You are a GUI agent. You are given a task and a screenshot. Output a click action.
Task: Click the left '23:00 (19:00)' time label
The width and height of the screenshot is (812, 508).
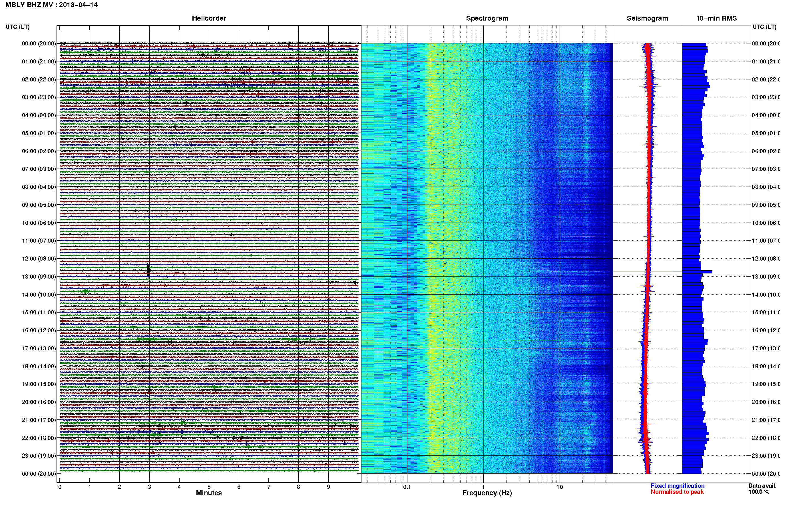point(39,456)
